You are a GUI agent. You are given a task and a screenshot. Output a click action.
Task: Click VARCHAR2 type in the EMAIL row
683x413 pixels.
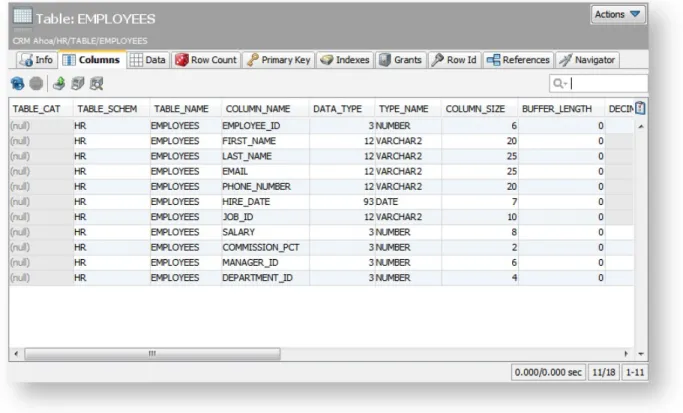[408, 172]
